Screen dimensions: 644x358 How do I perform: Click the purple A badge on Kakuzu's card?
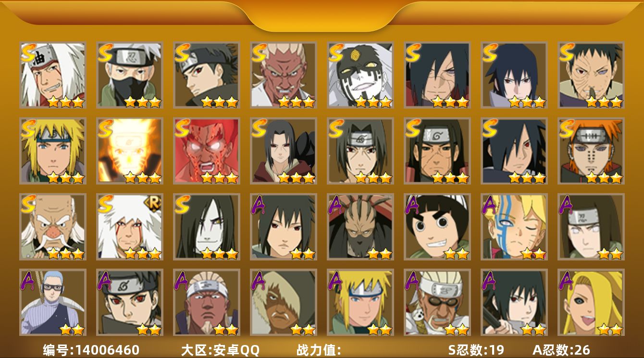click(x=336, y=204)
